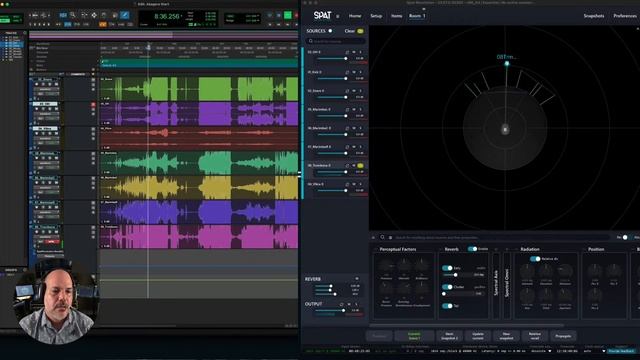Click the edit icon on the 08_Trombone source
This screenshot has height=360, width=640.
point(347,165)
